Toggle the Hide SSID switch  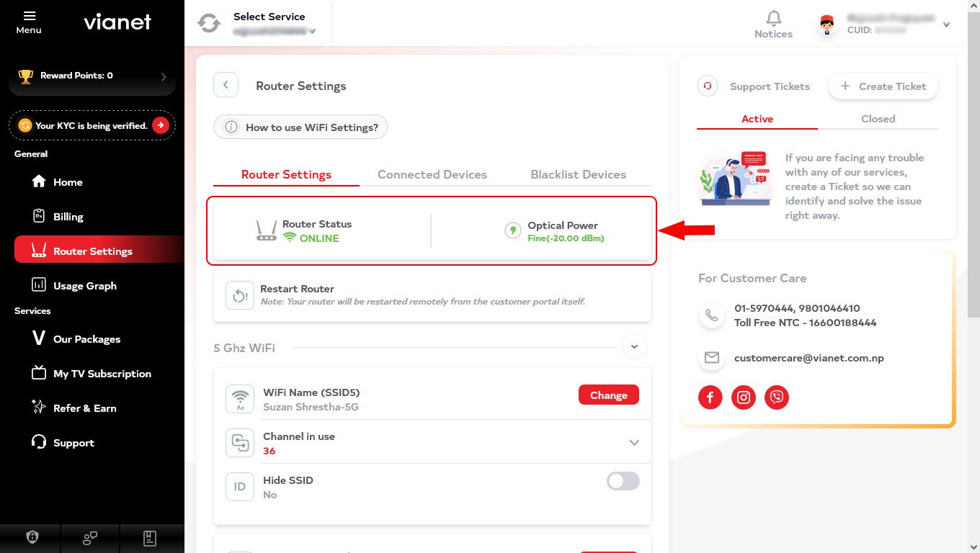point(623,481)
